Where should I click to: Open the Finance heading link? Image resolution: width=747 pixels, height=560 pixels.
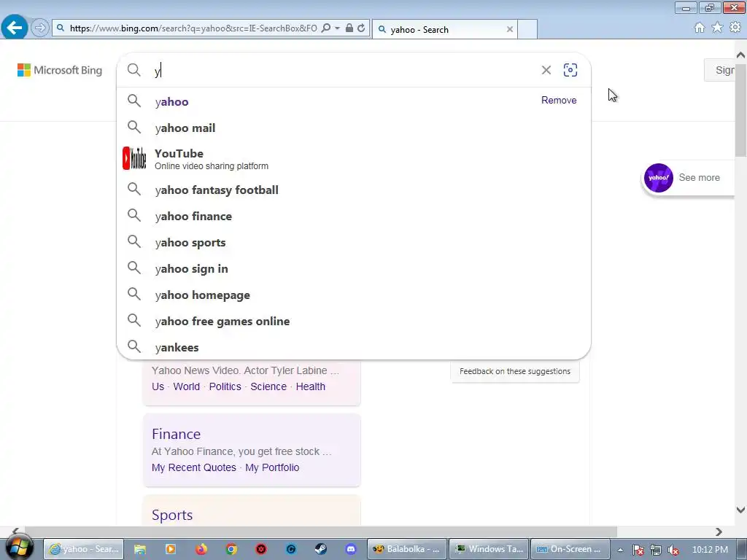click(x=176, y=434)
